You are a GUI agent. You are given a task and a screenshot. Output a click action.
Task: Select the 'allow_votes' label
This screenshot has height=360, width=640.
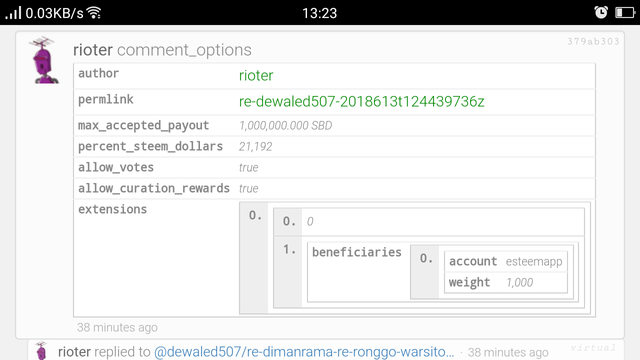tap(116, 167)
